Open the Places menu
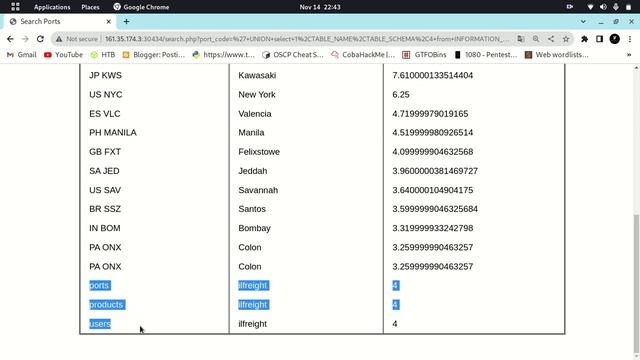The height and width of the screenshot is (360, 640). (90, 7)
